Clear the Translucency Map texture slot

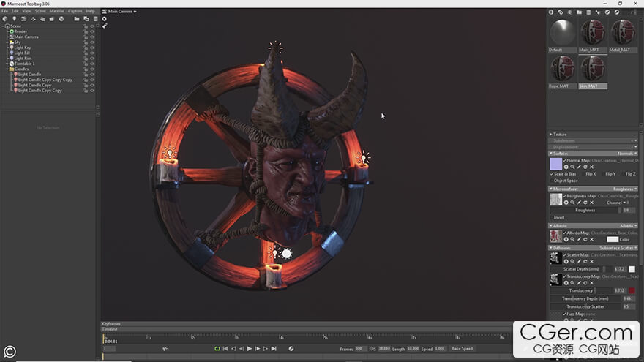pos(592,283)
